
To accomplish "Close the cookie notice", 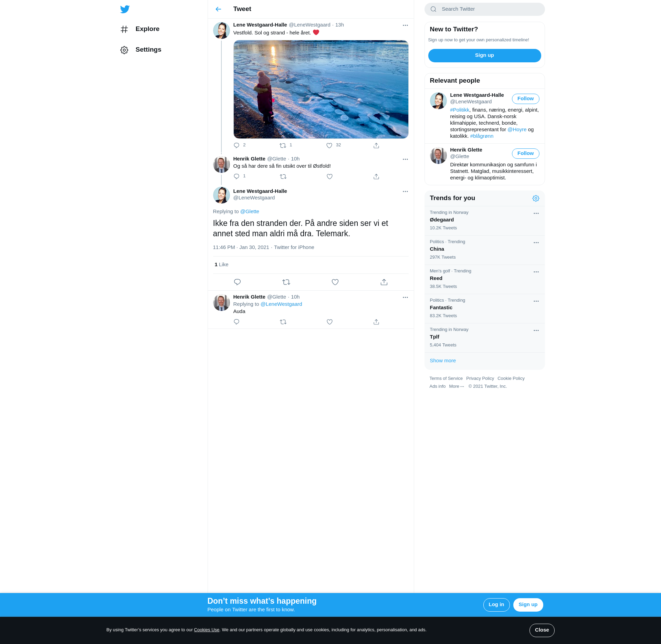I will (x=542, y=630).
